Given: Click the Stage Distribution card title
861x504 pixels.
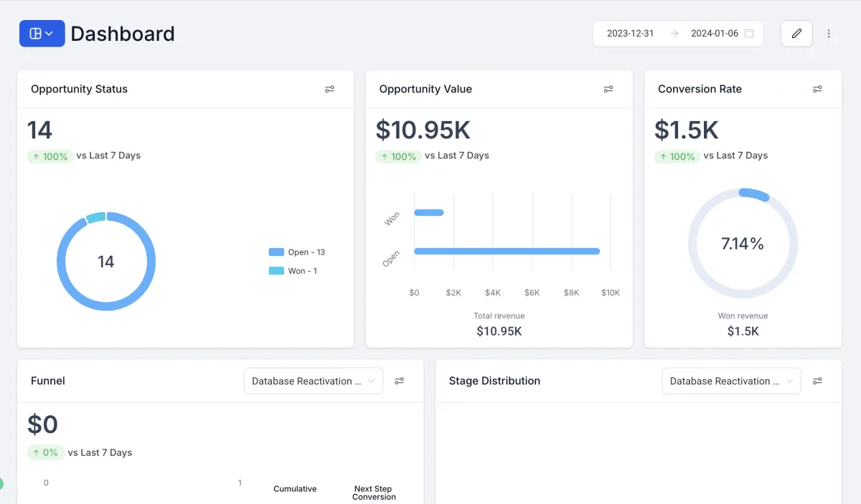Looking at the screenshot, I should pos(494,381).
